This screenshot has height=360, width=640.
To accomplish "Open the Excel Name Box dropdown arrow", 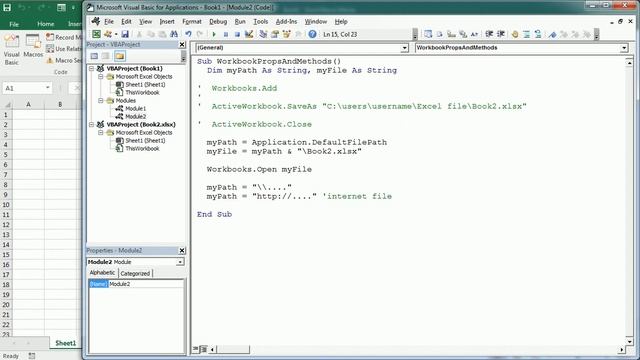I will click(x=48, y=88).
